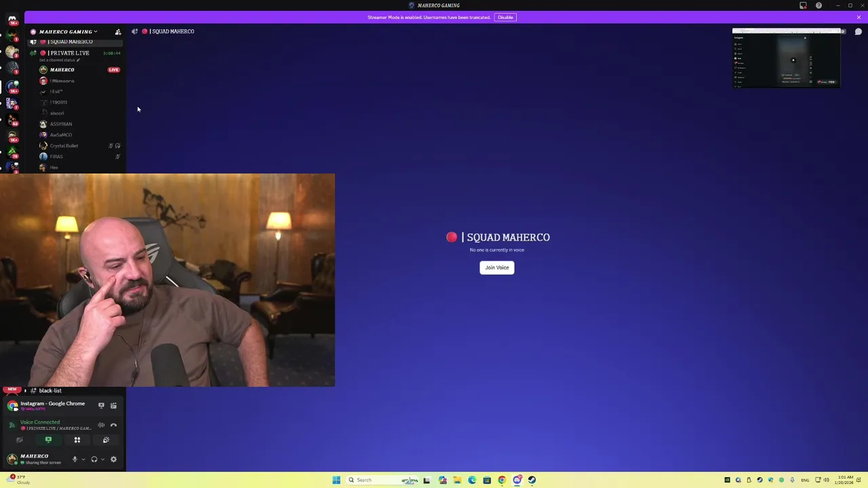Viewport: 868px width, 488px height.
Task: Stop streaming Instagram Chrome window
Action: 101,405
